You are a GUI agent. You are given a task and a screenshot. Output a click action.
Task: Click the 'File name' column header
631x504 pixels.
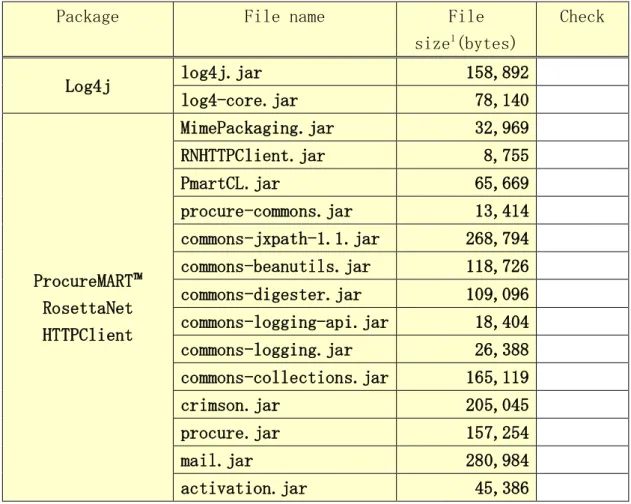(x=285, y=29)
